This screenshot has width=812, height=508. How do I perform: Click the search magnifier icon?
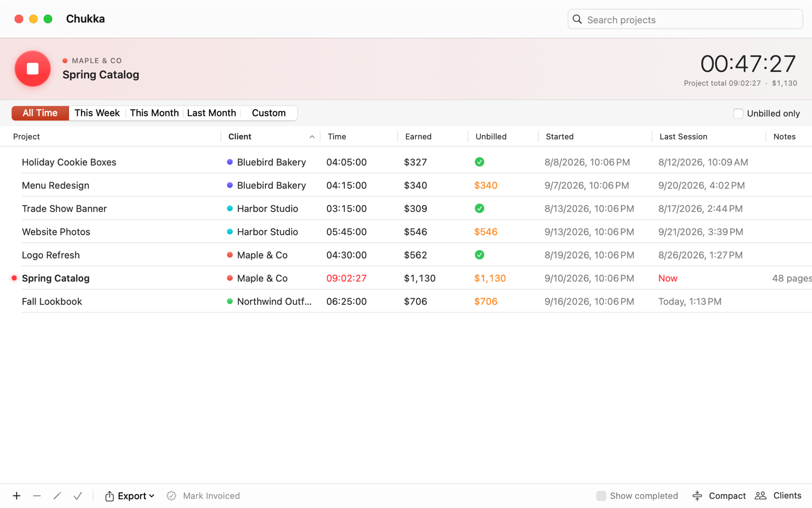tap(577, 19)
